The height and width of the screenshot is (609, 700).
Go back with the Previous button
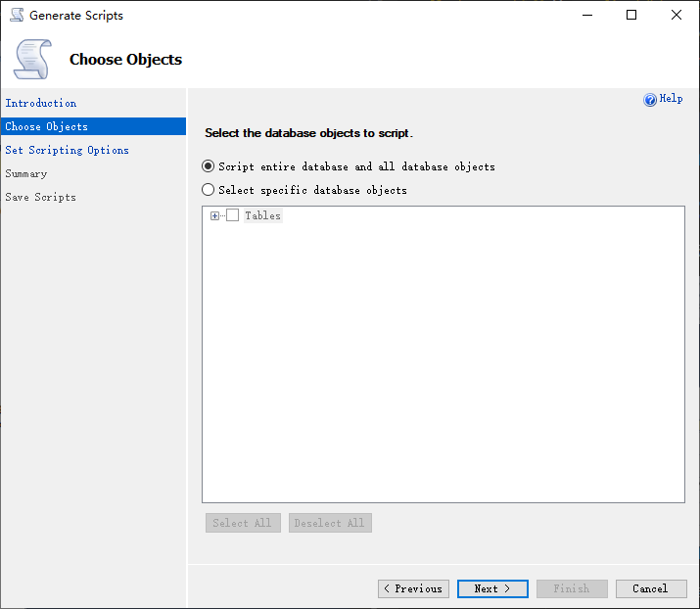[x=413, y=588]
